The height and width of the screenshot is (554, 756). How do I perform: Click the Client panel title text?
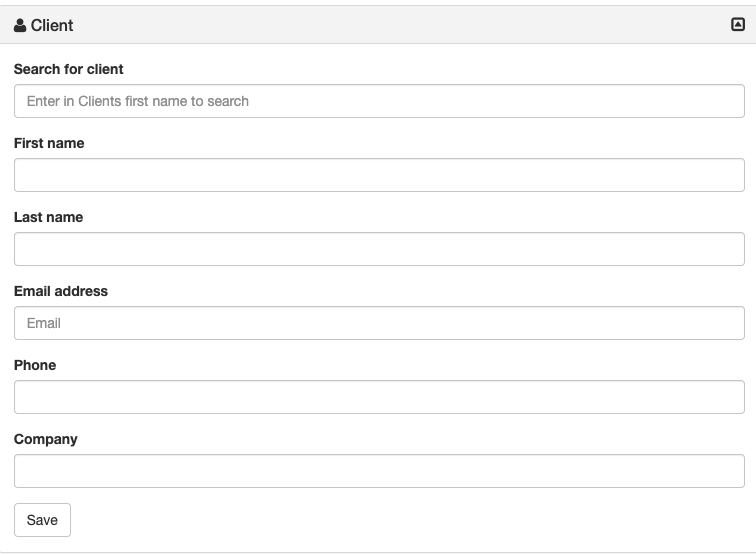pos(52,25)
